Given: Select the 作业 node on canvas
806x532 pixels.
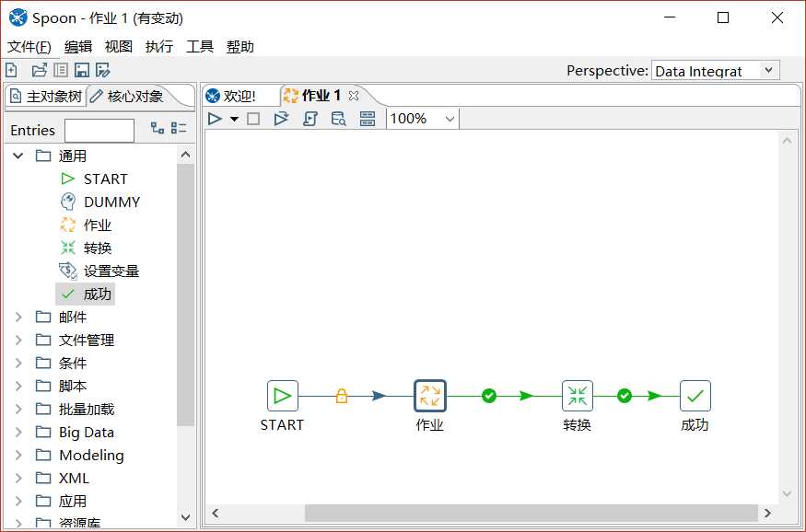Looking at the screenshot, I should (430, 396).
